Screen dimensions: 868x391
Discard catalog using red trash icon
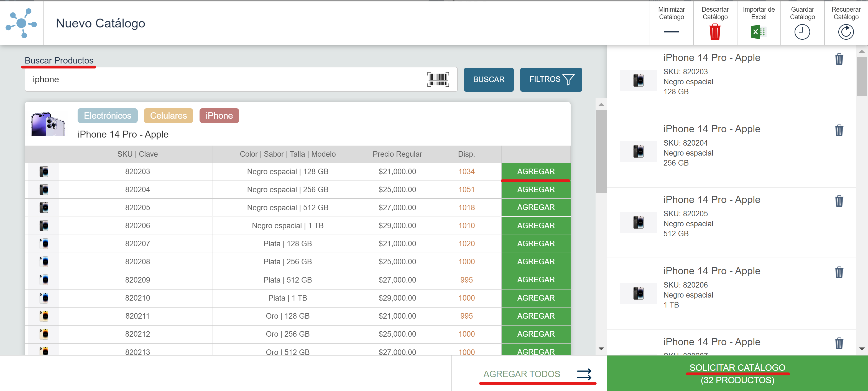715,32
